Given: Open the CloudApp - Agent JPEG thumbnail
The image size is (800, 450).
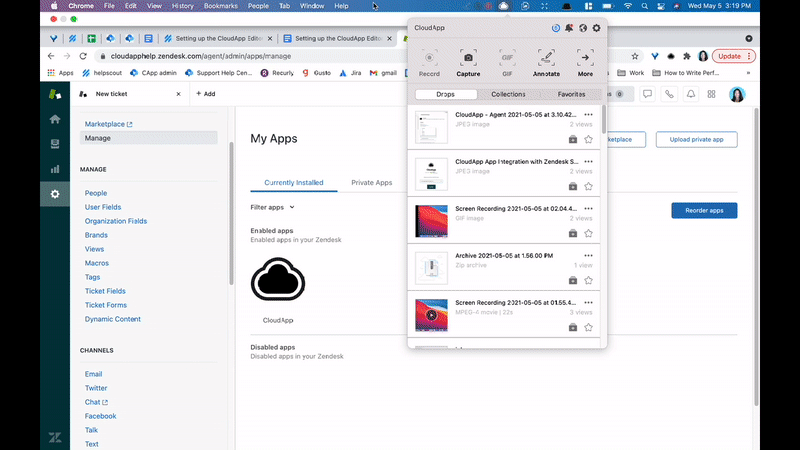Looking at the screenshot, I should pos(431,127).
